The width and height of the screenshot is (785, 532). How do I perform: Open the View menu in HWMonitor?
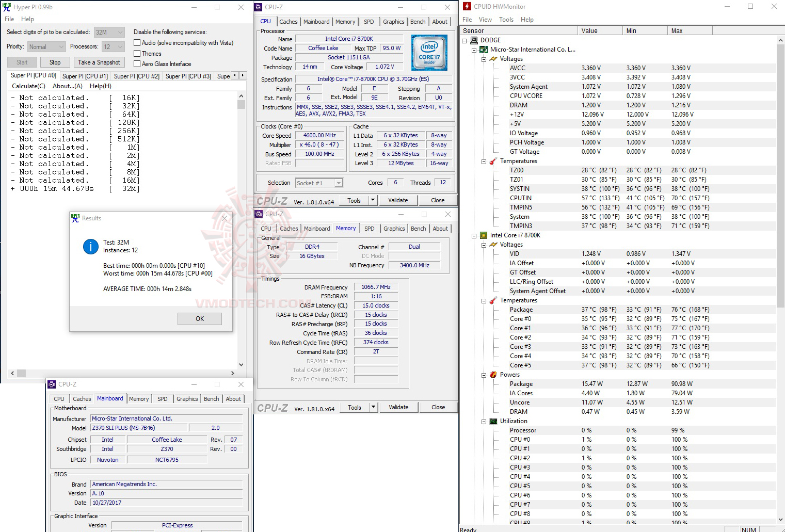coord(485,20)
